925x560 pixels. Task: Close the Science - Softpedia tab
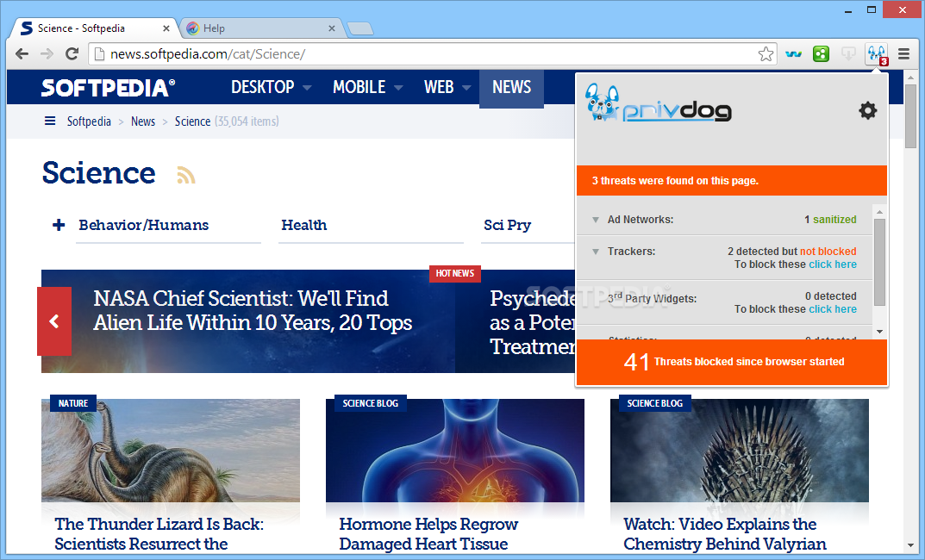click(x=166, y=28)
